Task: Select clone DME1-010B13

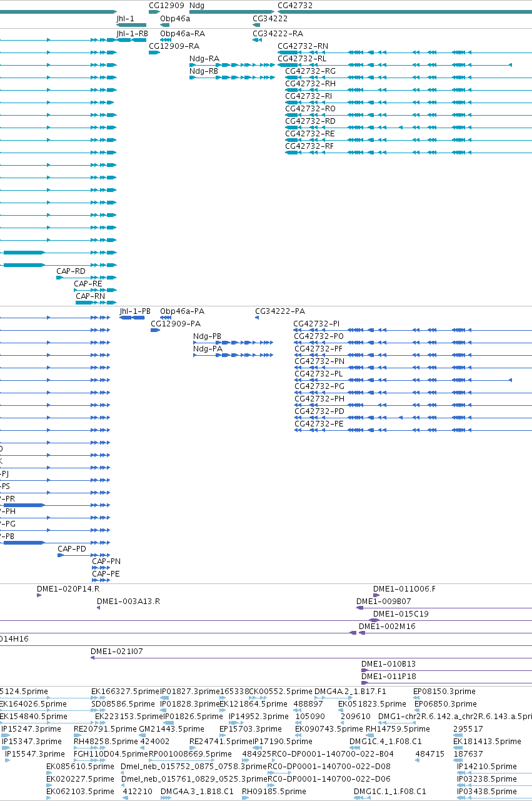Action: 388,664
